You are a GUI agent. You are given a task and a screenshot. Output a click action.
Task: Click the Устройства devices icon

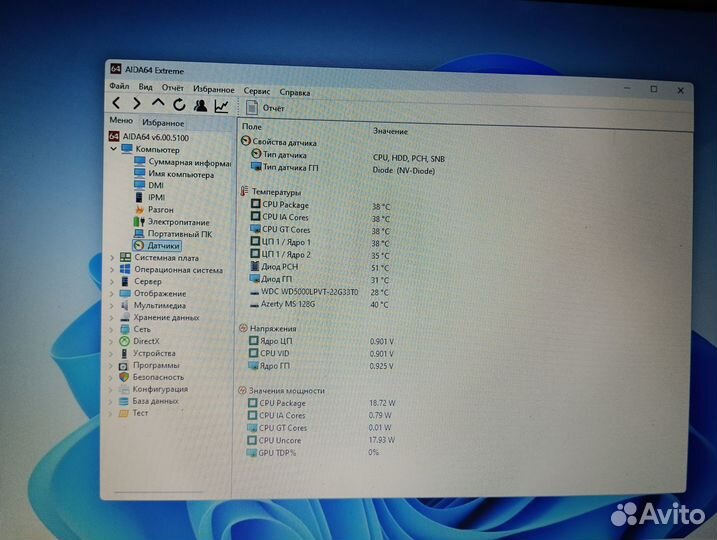tap(124, 353)
